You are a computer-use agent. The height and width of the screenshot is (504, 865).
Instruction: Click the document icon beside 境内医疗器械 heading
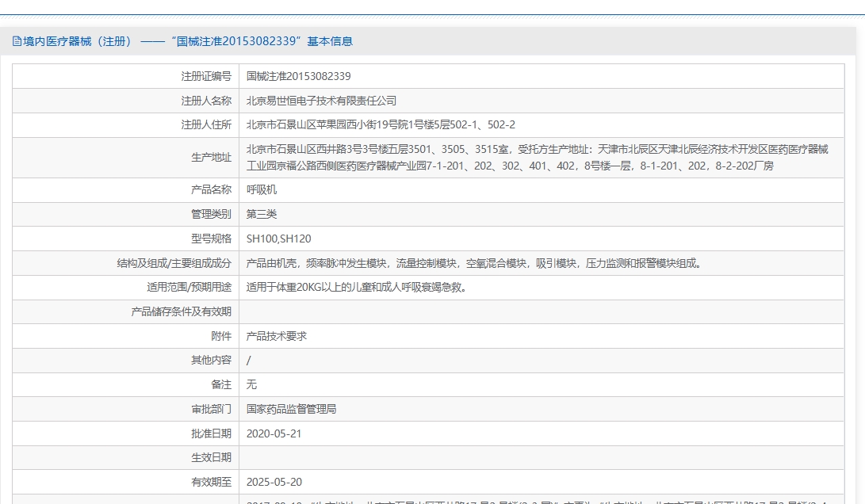[17, 41]
